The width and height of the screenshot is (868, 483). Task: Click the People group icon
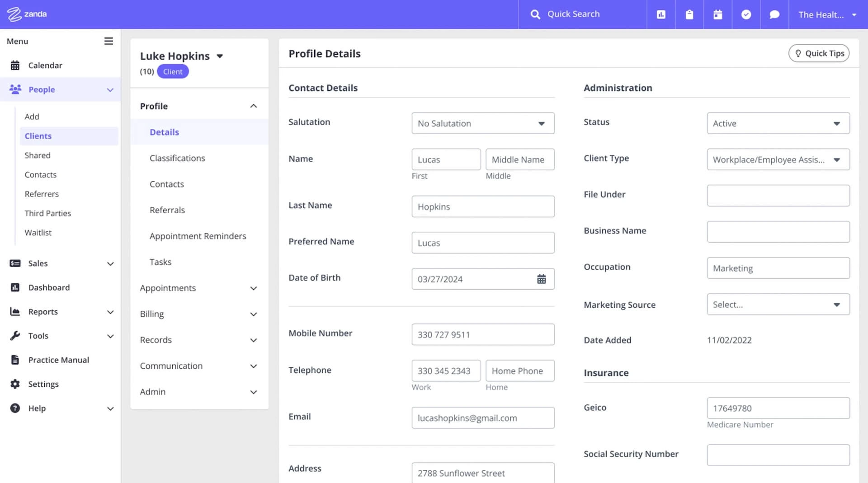click(15, 89)
